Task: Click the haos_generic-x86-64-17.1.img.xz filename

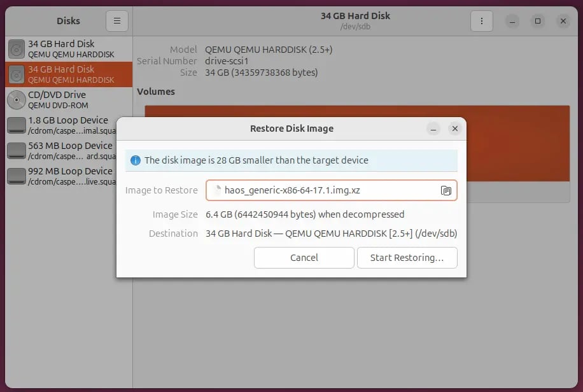Action: point(293,190)
